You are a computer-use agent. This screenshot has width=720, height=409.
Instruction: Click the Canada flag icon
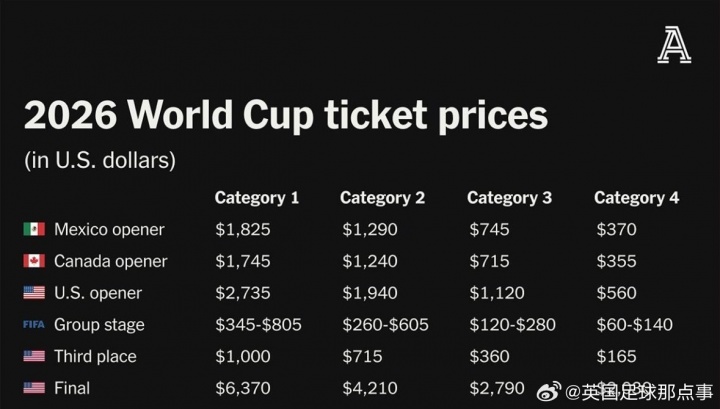click(34, 261)
